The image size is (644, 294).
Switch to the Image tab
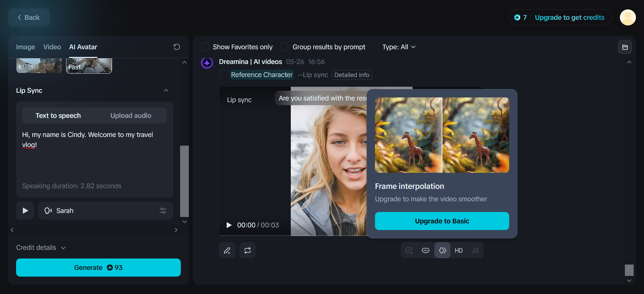click(25, 47)
